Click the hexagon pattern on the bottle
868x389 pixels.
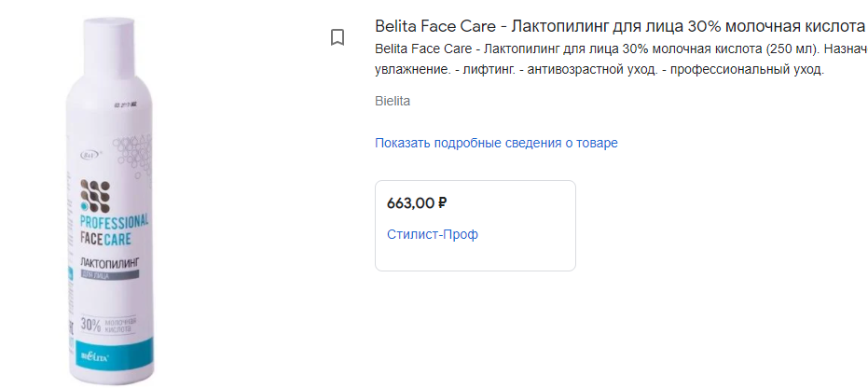(x=129, y=149)
